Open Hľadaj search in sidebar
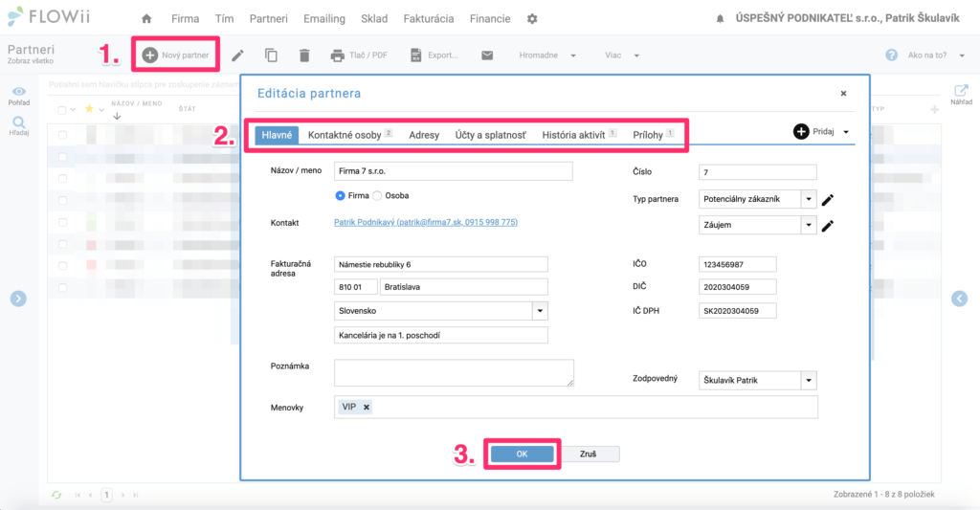This screenshot has height=510, width=980. (19, 126)
